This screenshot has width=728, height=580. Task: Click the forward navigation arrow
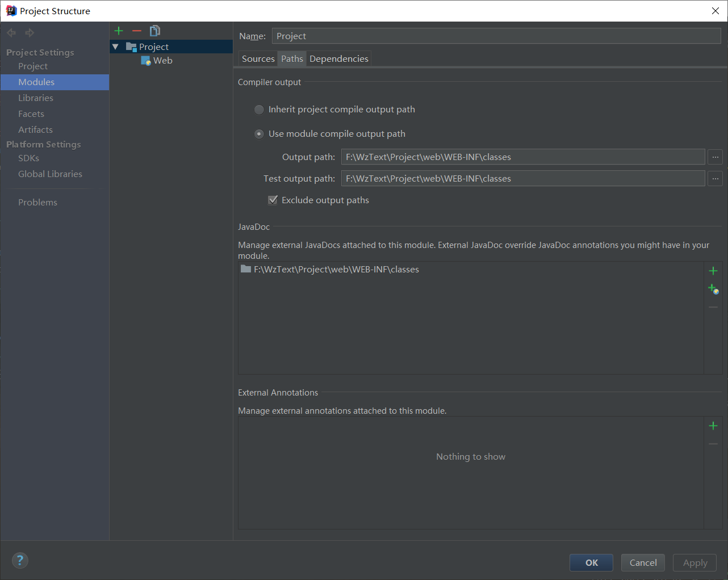pyautogui.click(x=30, y=33)
